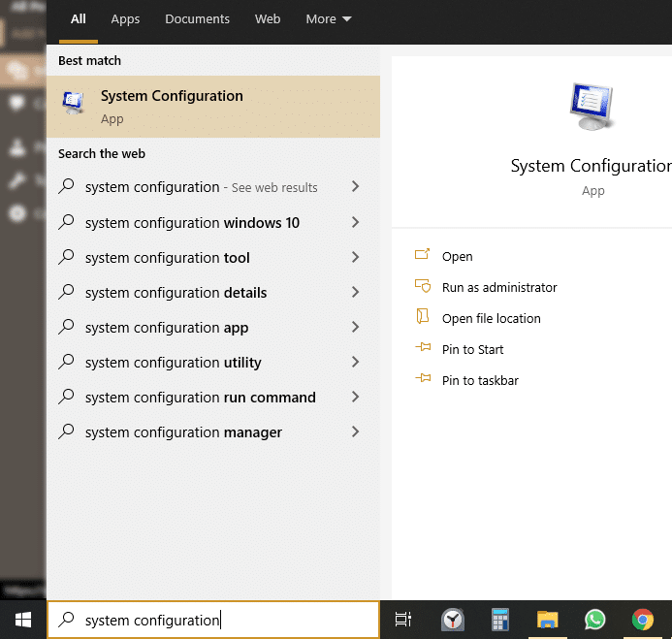Screen dimensions: 672x639
Task: Switch to the Apps search tab
Action: (x=125, y=19)
